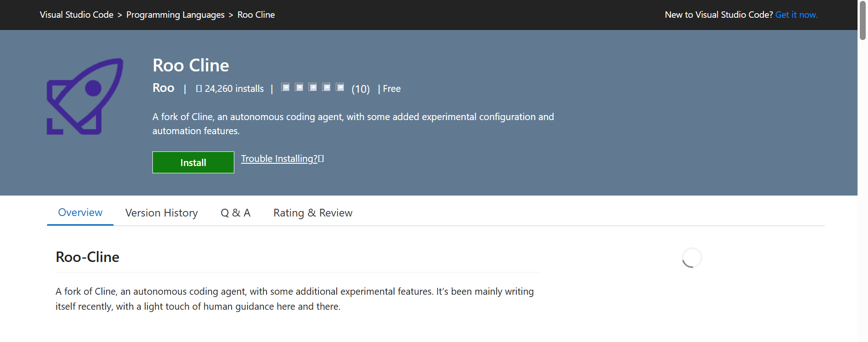Click the installs download icon
868x342 pixels.
click(x=199, y=89)
